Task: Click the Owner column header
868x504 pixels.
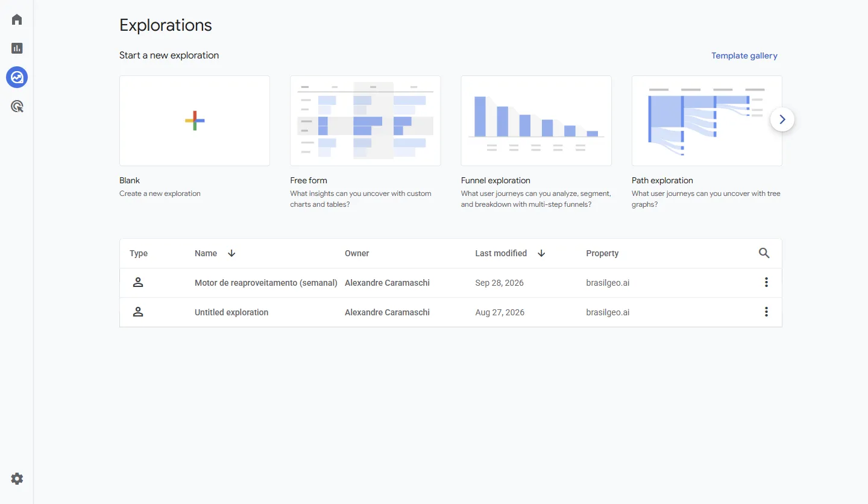Action: point(357,253)
